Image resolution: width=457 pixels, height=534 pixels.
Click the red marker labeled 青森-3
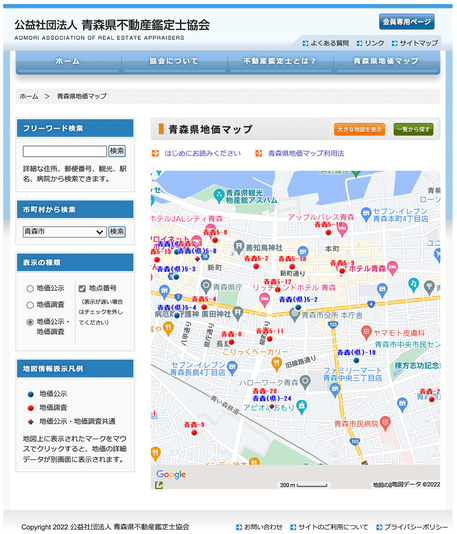coord(194,433)
